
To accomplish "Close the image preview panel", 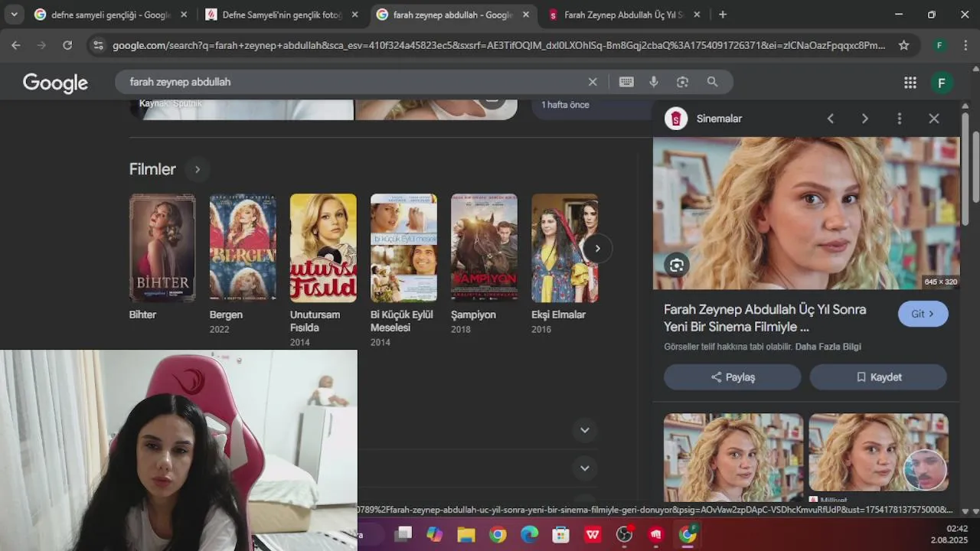I will pos(934,119).
